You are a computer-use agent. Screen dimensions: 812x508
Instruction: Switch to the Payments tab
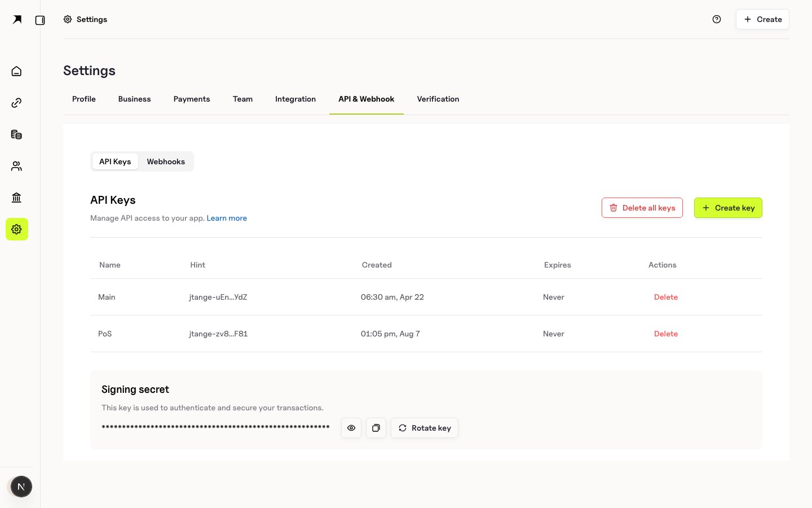tap(192, 99)
